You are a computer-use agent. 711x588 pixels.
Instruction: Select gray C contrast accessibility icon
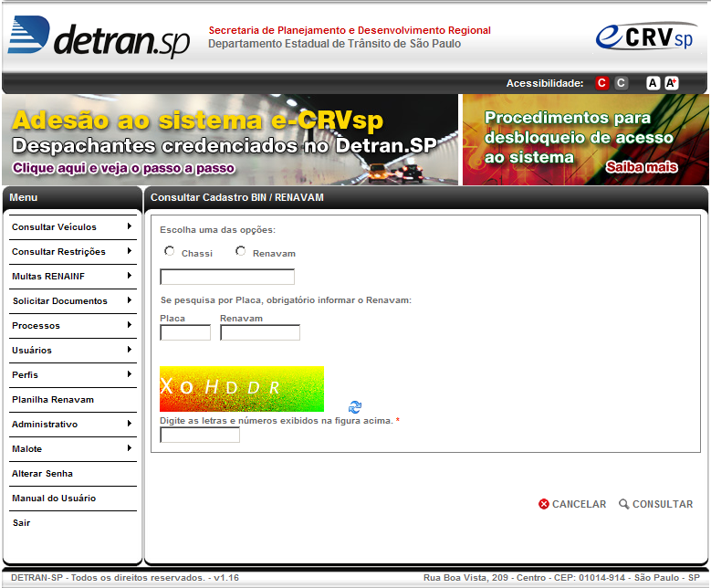point(622,83)
